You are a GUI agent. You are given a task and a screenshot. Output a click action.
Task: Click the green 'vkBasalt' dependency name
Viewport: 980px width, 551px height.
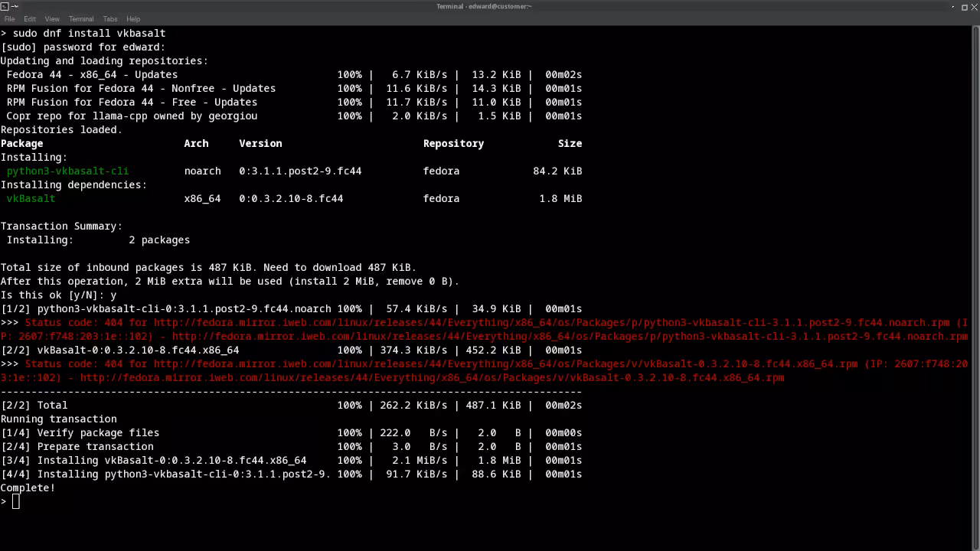click(31, 198)
